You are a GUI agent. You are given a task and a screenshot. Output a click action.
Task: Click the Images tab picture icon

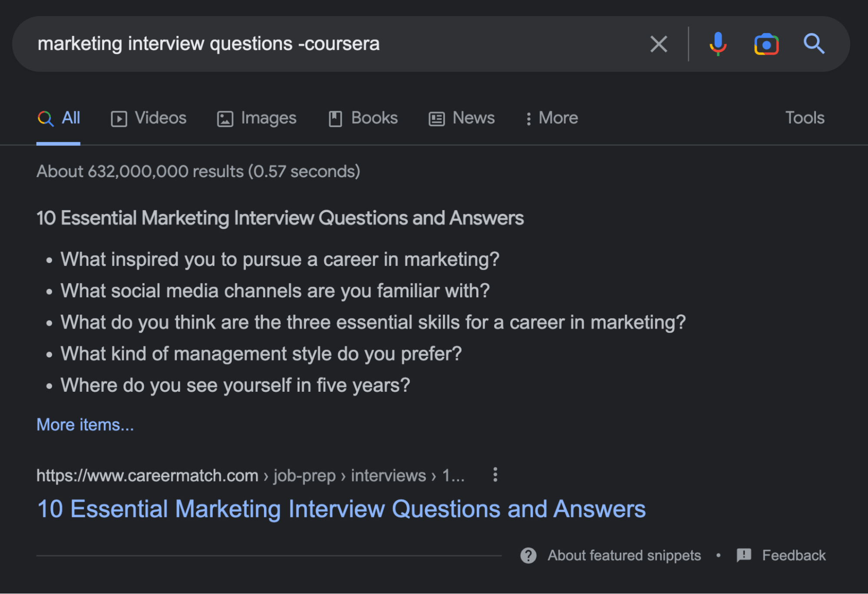click(225, 118)
